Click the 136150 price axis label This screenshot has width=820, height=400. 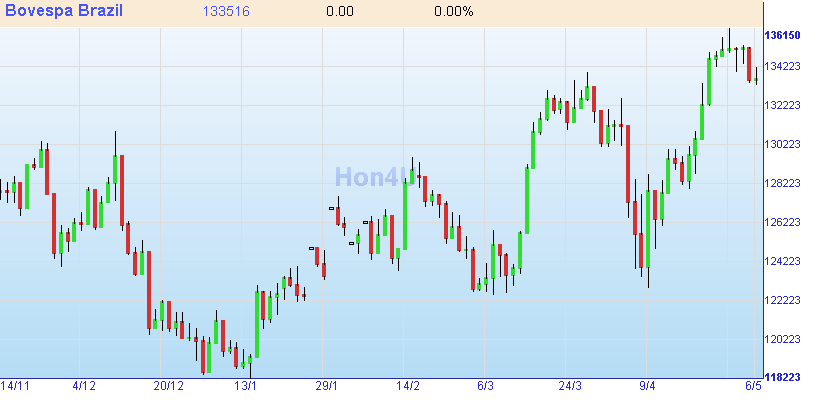782,36
